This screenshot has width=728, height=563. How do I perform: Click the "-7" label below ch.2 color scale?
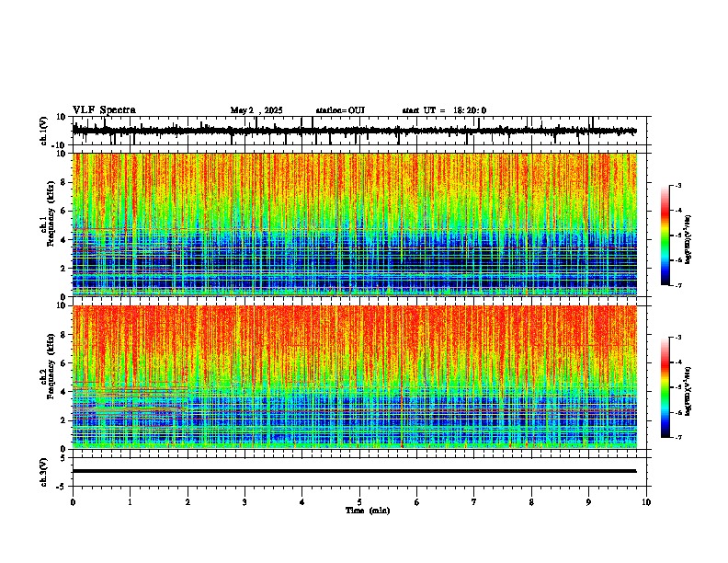677,438
